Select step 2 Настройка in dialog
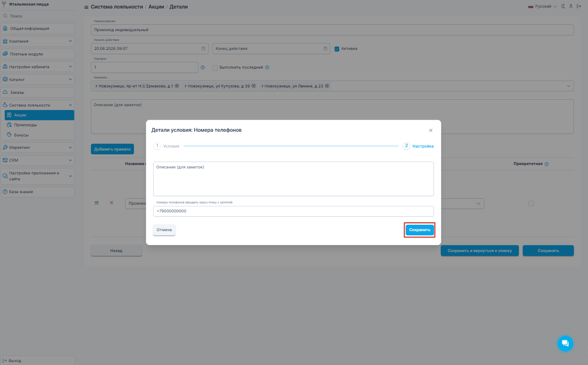The height and width of the screenshot is (365, 588). (x=418, y=146)
